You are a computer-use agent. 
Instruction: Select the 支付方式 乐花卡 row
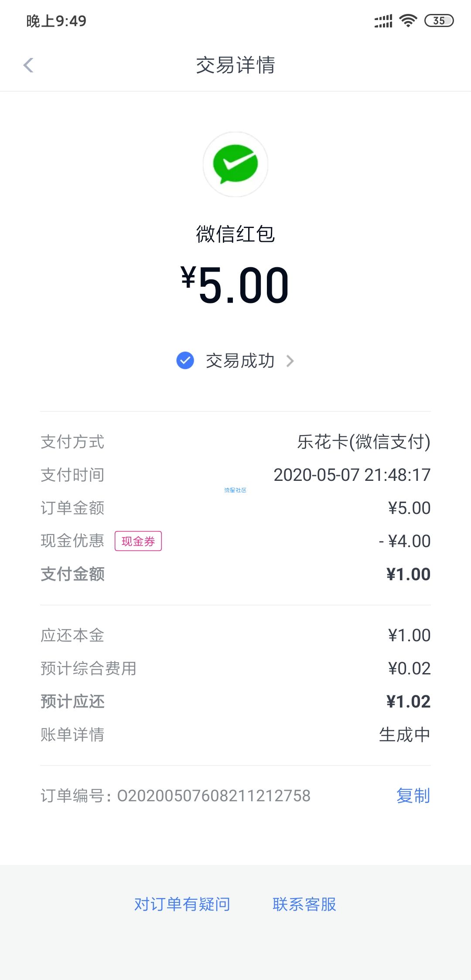[235, 442]
